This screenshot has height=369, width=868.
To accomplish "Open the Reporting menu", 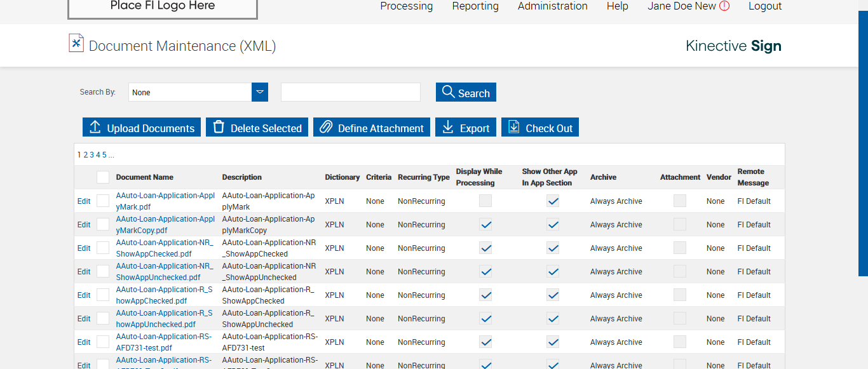I will click(475, 6).
